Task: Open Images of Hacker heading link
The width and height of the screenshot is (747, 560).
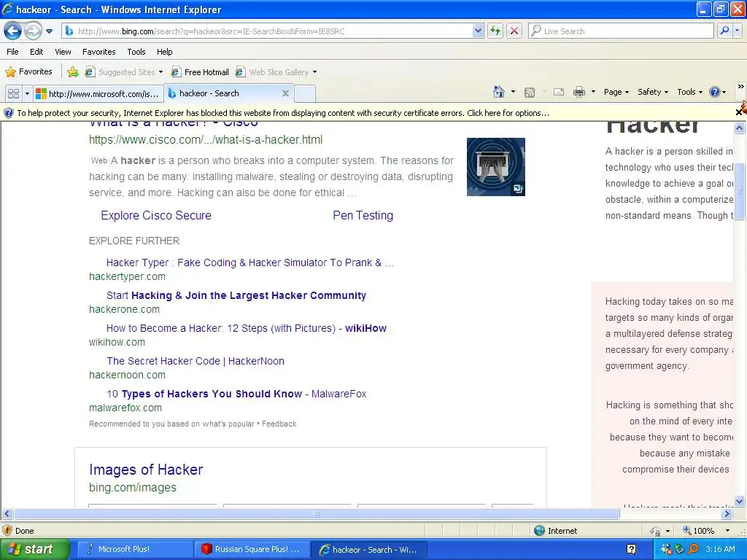Action: (146, 470)
